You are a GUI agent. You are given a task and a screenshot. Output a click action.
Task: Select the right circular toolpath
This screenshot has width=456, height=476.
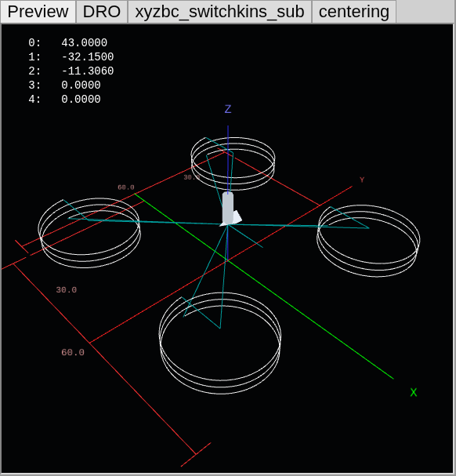coord(368,241)
